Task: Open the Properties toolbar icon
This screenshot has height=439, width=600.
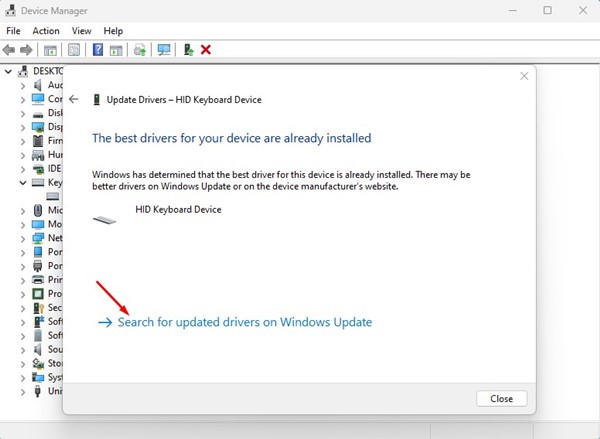Action: [74, 50]
